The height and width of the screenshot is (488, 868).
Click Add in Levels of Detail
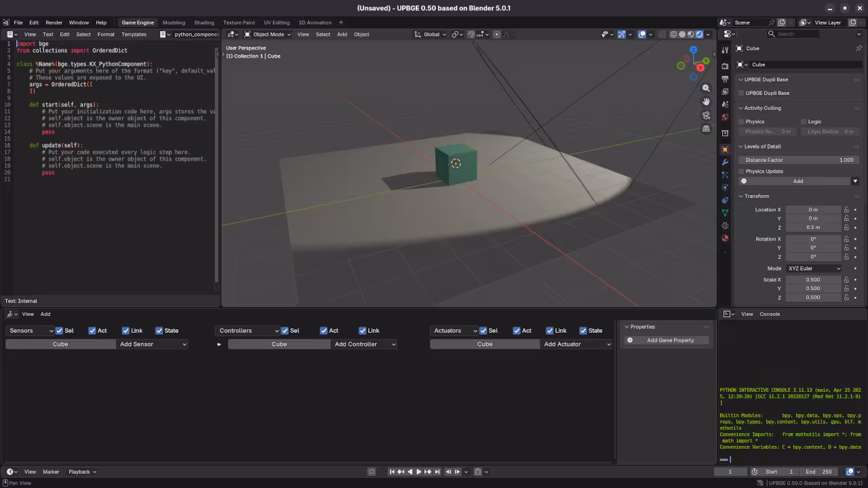[797, 181]
